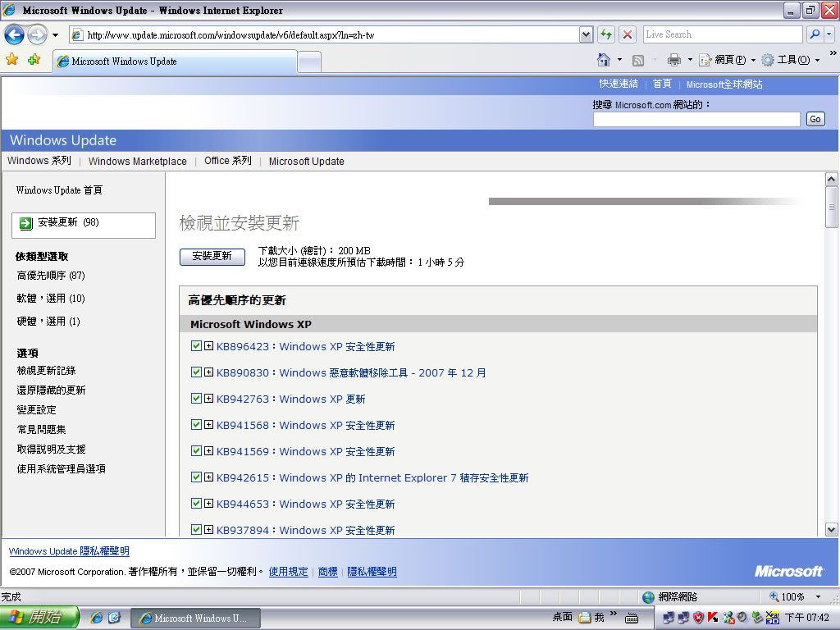
Task: Open the Favorites Center star icon
Action: (12, 60)
